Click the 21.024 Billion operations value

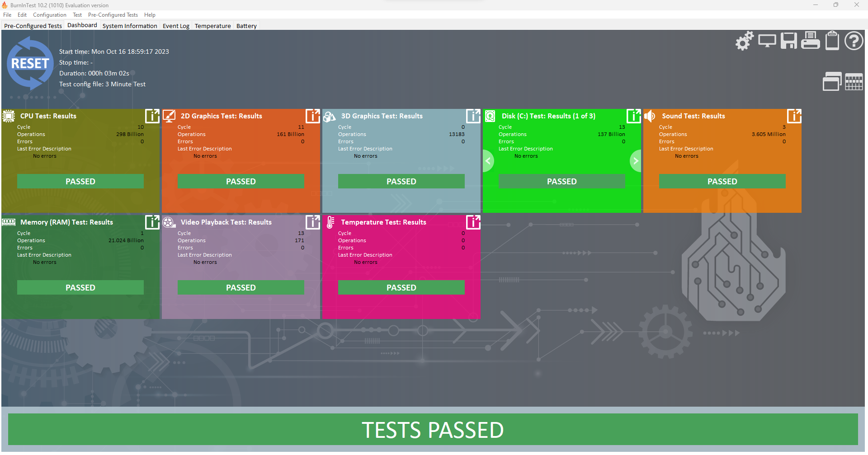126,240
